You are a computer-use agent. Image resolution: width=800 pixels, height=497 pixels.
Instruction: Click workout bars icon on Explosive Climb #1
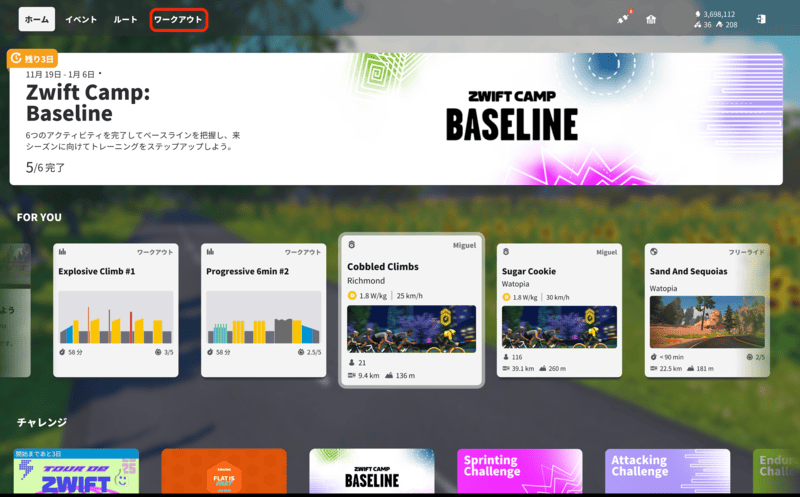(62, 252)
